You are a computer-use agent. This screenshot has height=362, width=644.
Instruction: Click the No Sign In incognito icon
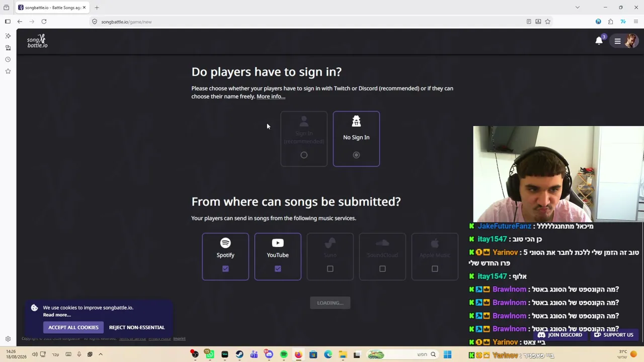pos(356,121)
